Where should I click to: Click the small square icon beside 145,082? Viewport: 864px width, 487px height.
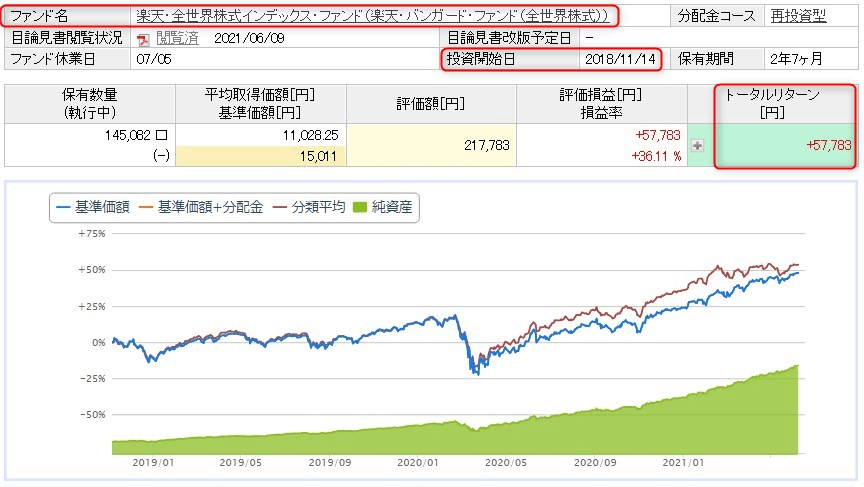[x=161, y=136]
